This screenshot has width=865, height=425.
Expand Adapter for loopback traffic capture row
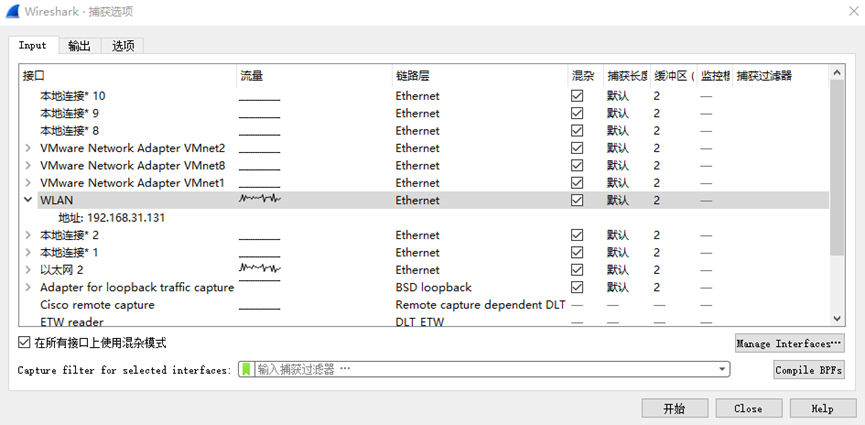pos(28,287)
